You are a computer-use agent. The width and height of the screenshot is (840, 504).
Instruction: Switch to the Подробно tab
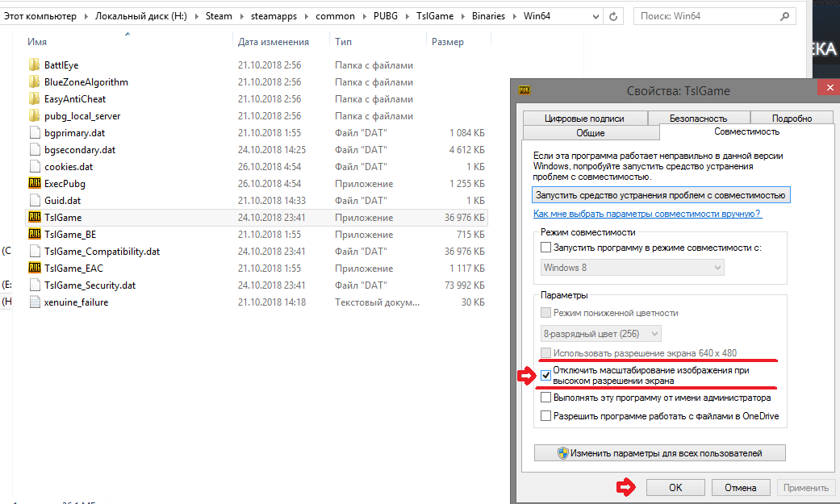click(x=792, y=119)
